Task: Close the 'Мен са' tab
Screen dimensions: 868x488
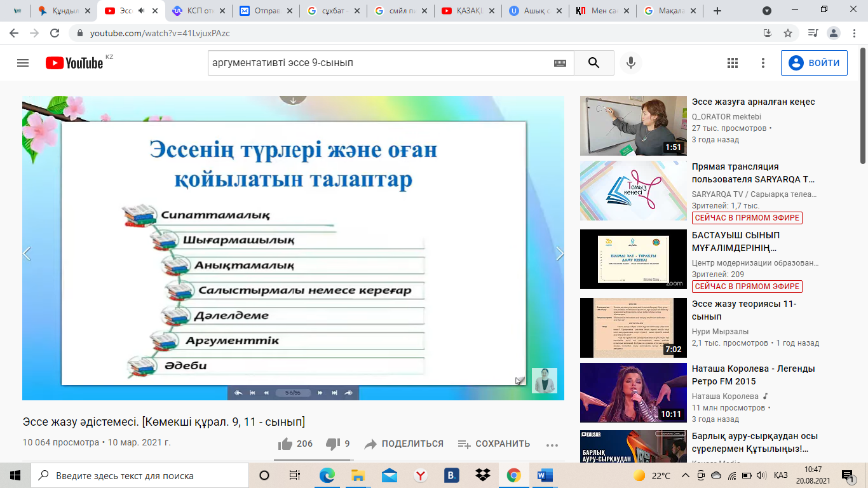Action: tap(628, 11)
